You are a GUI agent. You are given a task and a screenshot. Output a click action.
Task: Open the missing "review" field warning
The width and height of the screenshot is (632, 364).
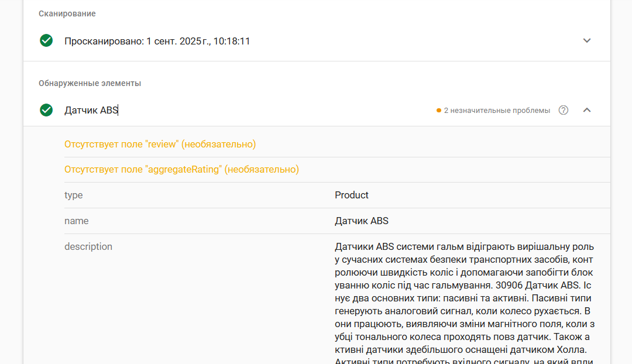(x=160, y=145)
